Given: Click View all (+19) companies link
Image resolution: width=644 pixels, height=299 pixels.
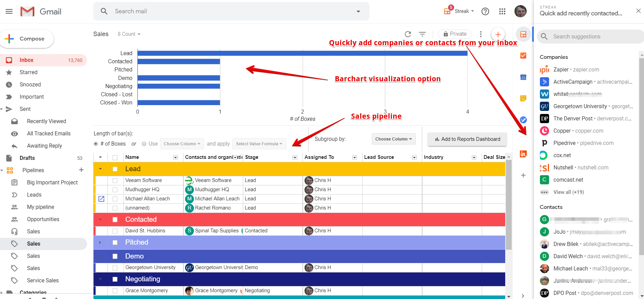Looking at the screenshot, I should tap(568, 192).
